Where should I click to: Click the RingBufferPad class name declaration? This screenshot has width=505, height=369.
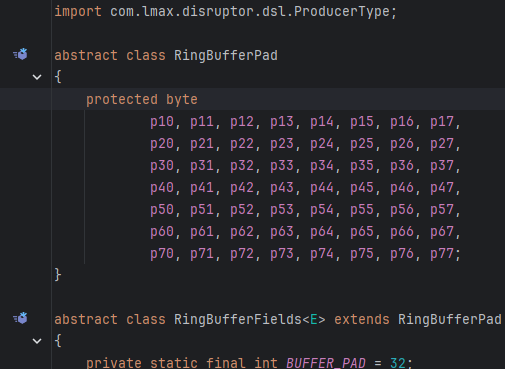click(226, 55)
